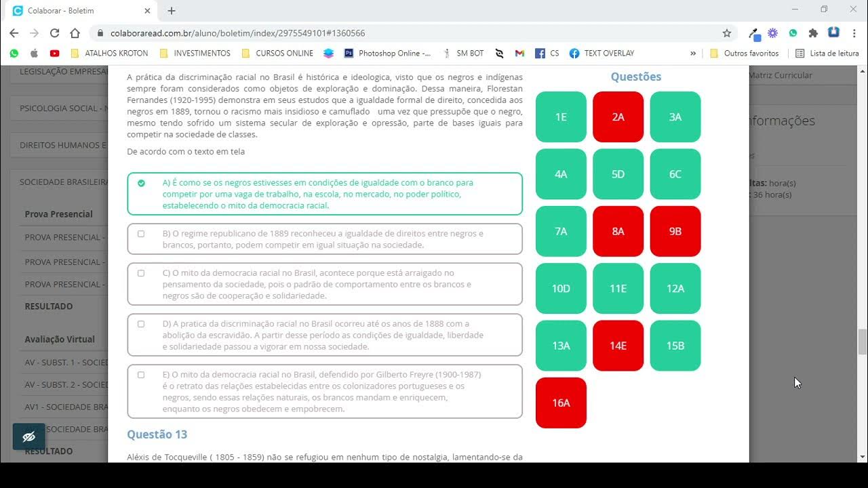Jump to question 16A red tile

coord(561,403)
